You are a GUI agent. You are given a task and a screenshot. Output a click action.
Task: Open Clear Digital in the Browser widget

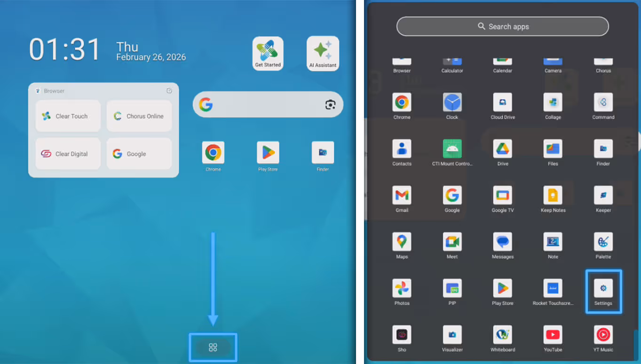pyautogui.click(x=68, y=154)
